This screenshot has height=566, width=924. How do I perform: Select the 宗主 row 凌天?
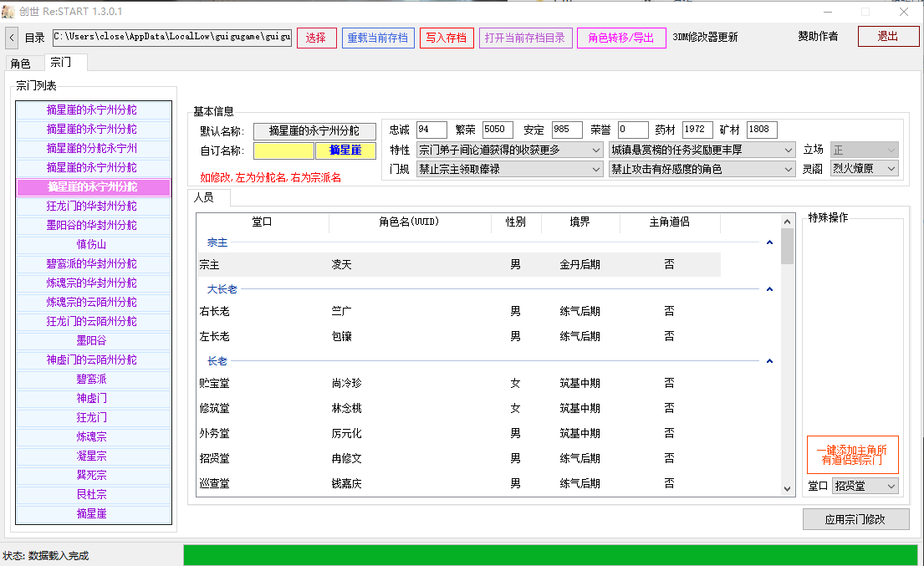pyautogui.click(x=458, y=264)
